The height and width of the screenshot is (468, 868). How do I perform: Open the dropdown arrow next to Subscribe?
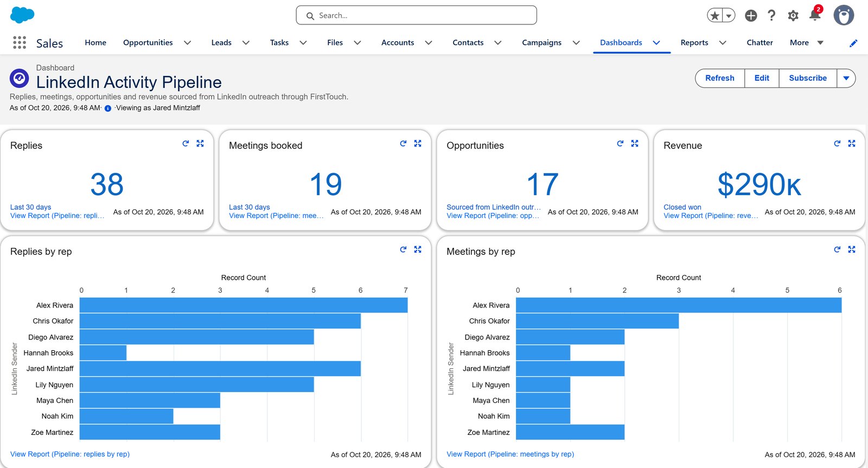tap(846, 78)
